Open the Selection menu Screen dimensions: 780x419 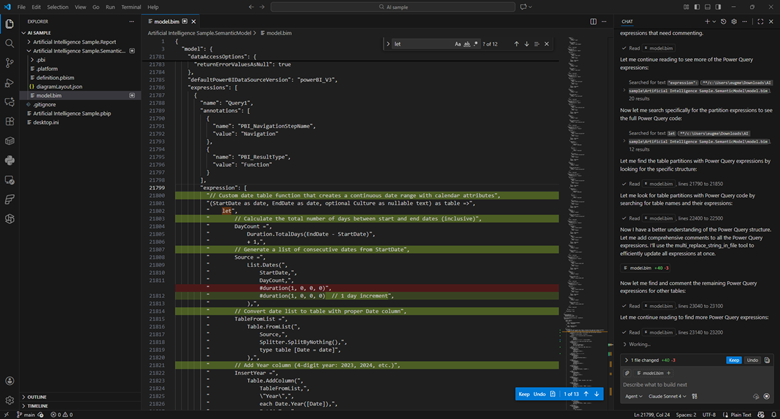[58, 6]
